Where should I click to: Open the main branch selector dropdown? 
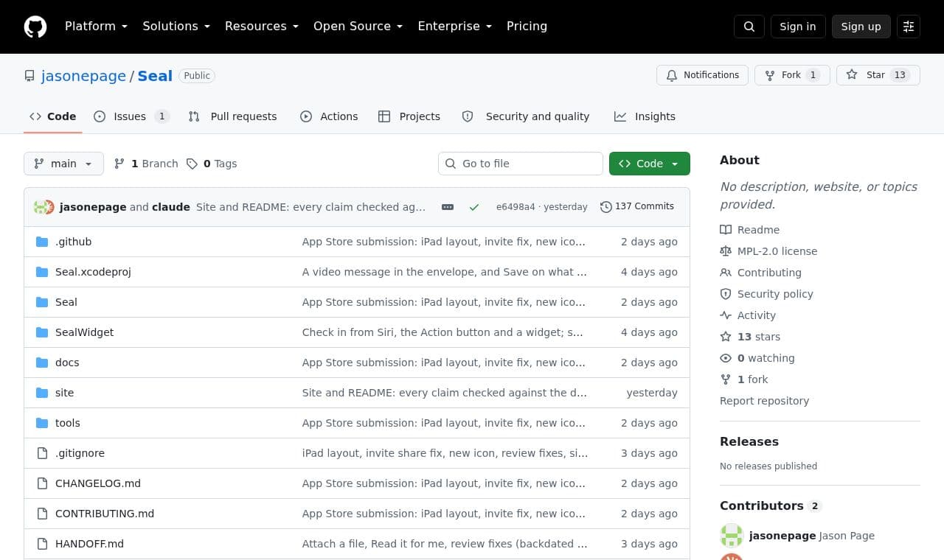click(63, 164)
